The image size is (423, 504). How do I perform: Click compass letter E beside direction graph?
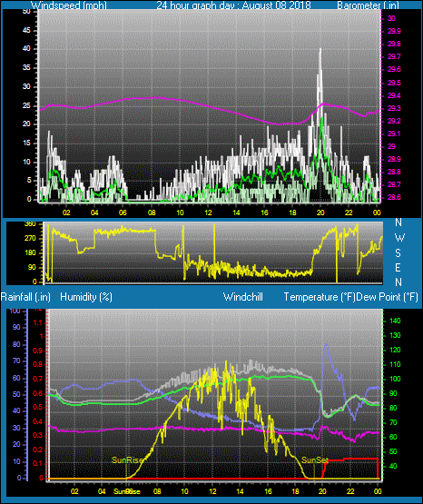point(398,267)
